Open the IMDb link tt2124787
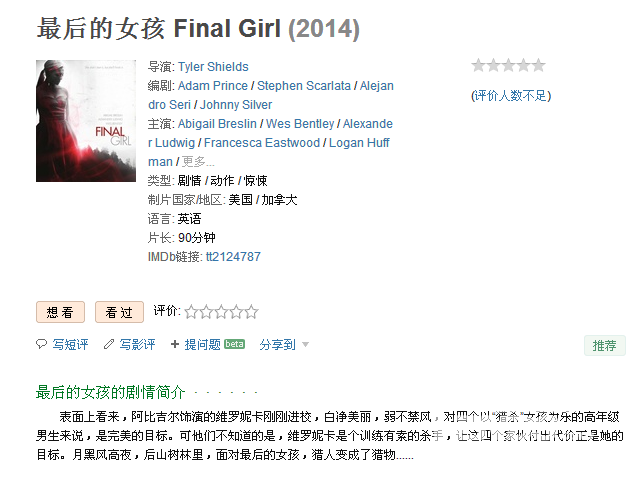This screenshot has width=642, height=481. (x=233, y=257)
